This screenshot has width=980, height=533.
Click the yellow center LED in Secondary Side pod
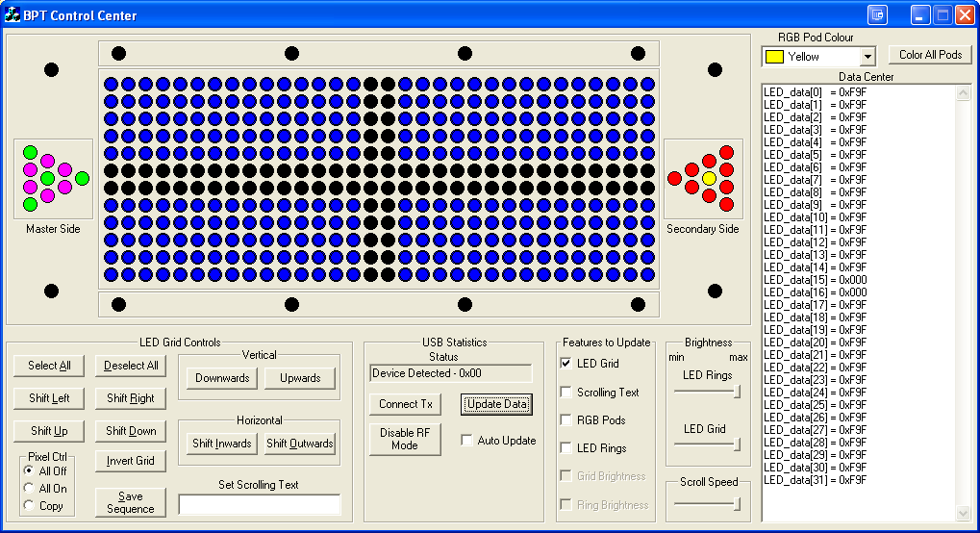[x=709, y=178]
